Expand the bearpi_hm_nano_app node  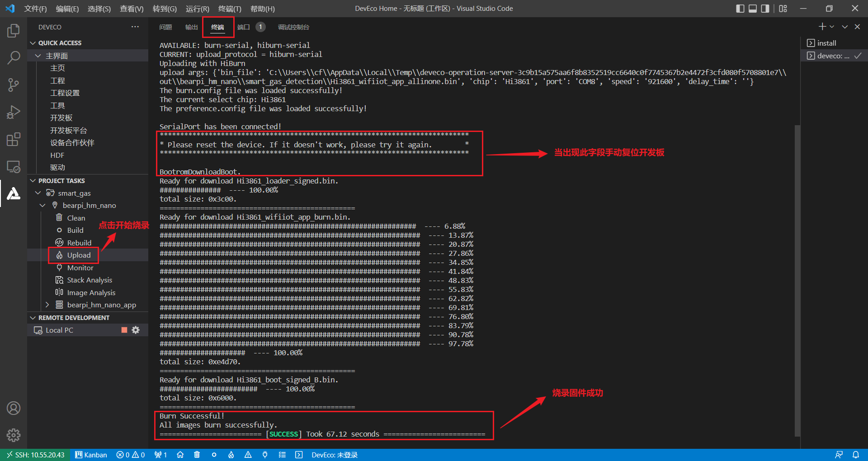(47, 305)
